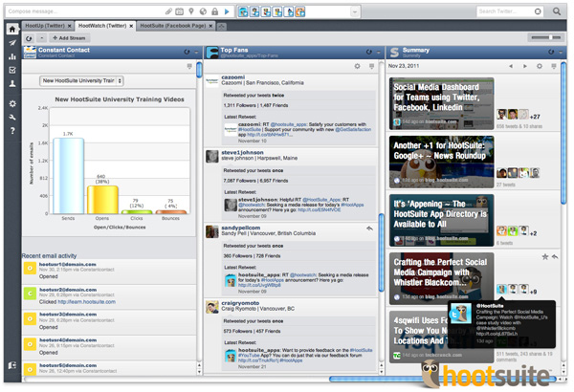Click the horizontal streams scrollbar at bottom
574x392 pixels.
[x=443, y=380]
